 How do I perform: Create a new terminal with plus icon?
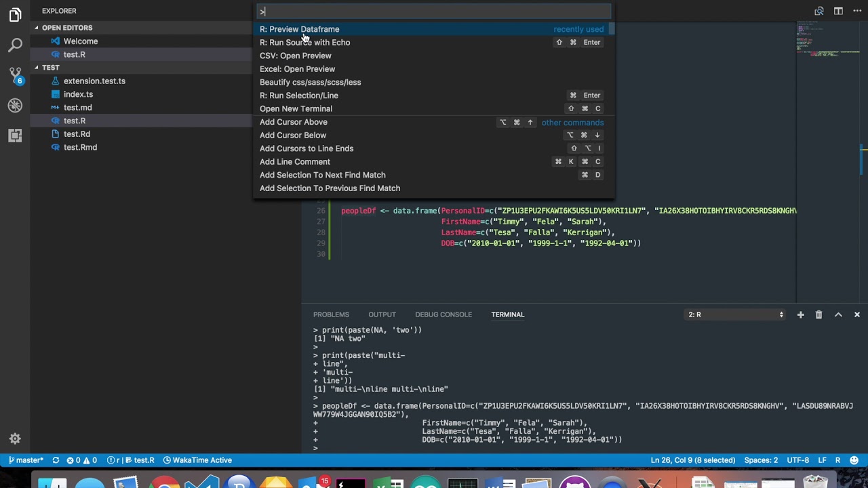pos(800,314)
